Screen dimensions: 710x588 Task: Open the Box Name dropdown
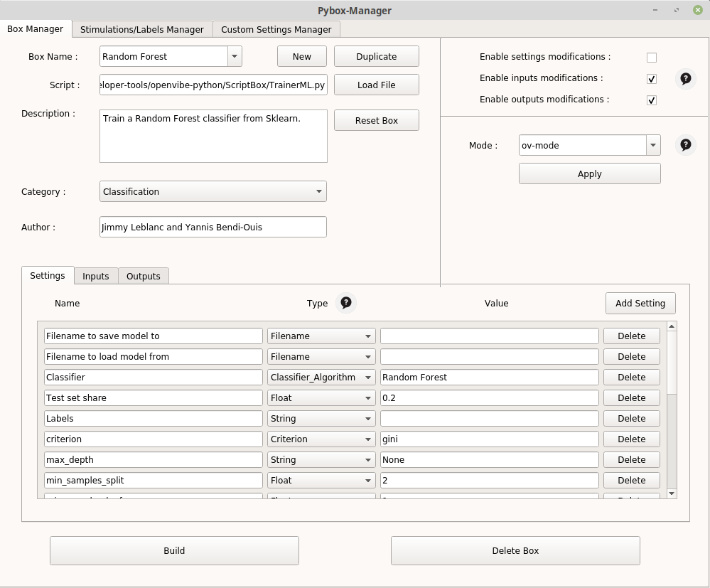click(x=235, y=57)
